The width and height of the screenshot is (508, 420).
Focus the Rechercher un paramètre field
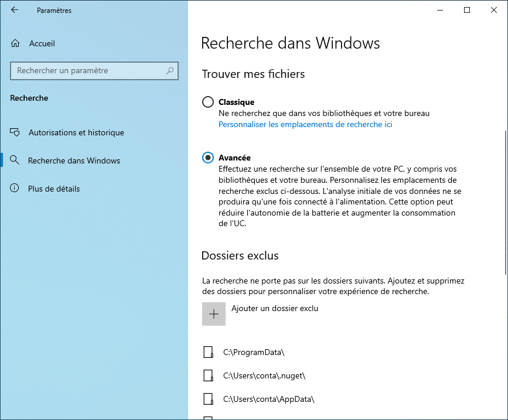(x=94, y=71)
